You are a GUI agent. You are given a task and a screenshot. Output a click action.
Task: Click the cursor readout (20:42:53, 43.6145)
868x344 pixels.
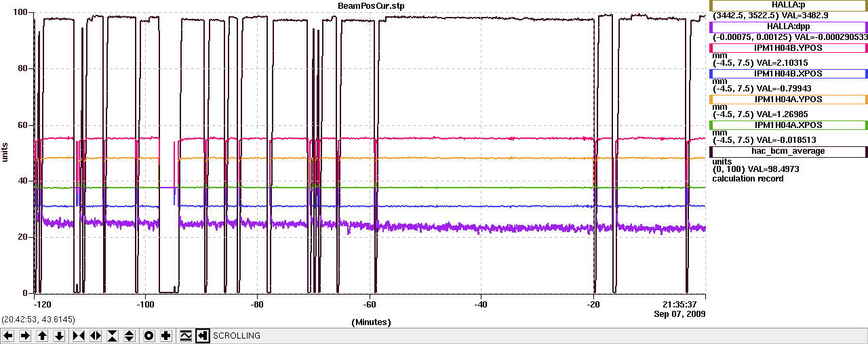click(38, 319)
